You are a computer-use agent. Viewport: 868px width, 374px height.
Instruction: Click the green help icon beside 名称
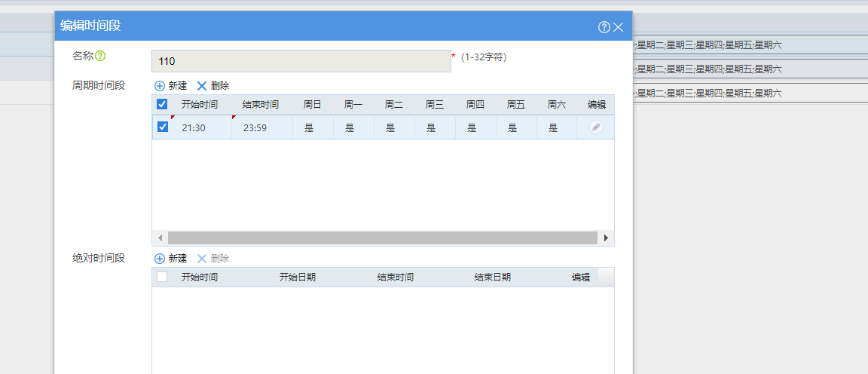coord(100,56)
